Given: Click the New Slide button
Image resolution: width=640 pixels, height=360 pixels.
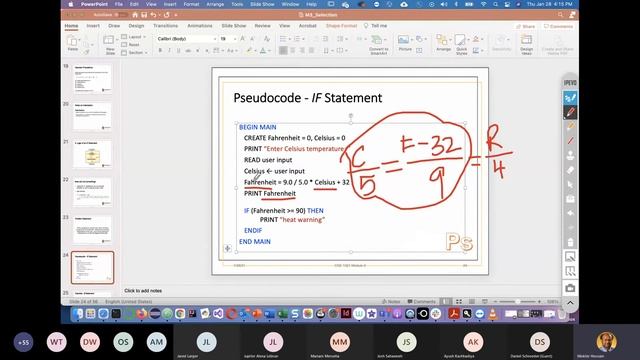Looking at the screenshot, I should (109, 44).
